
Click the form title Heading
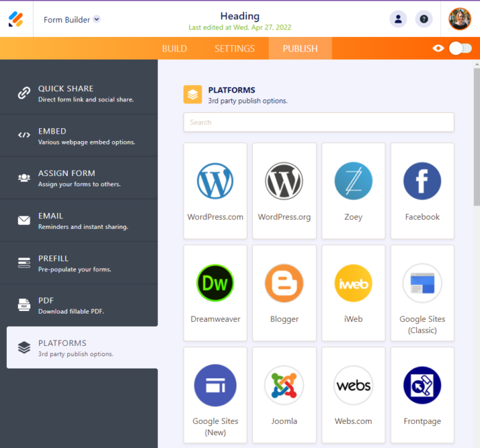pos(240,16)
